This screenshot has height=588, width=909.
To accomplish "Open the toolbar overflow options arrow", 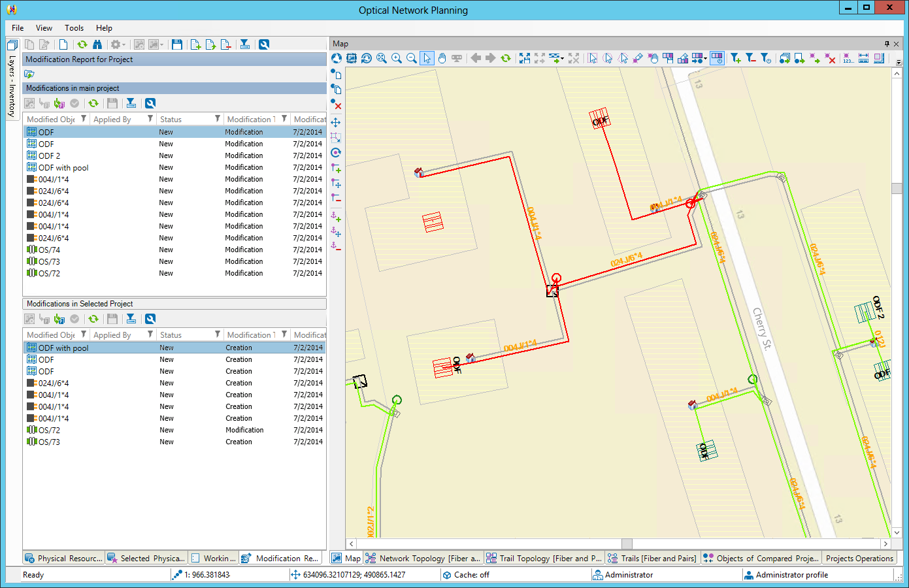I will [899, 62].
